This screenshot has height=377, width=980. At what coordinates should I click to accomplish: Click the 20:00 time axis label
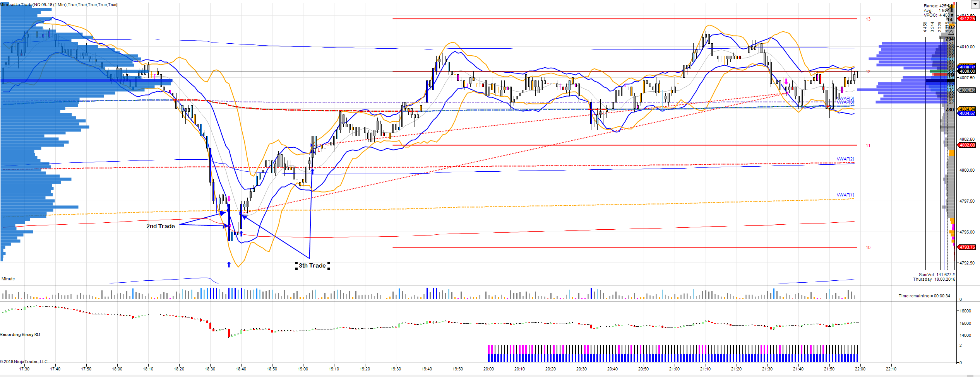[x=489, y=369]
